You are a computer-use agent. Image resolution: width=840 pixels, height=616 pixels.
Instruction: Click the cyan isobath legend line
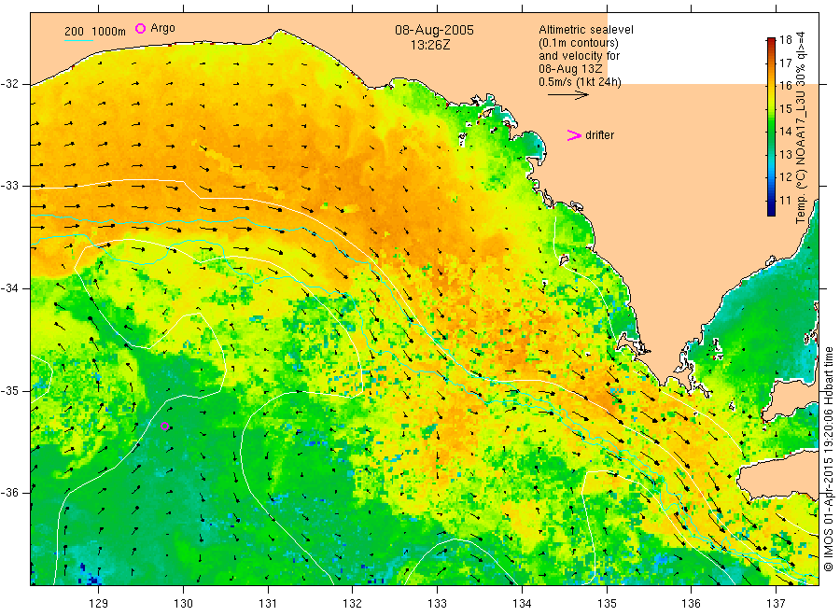[78, 40]
